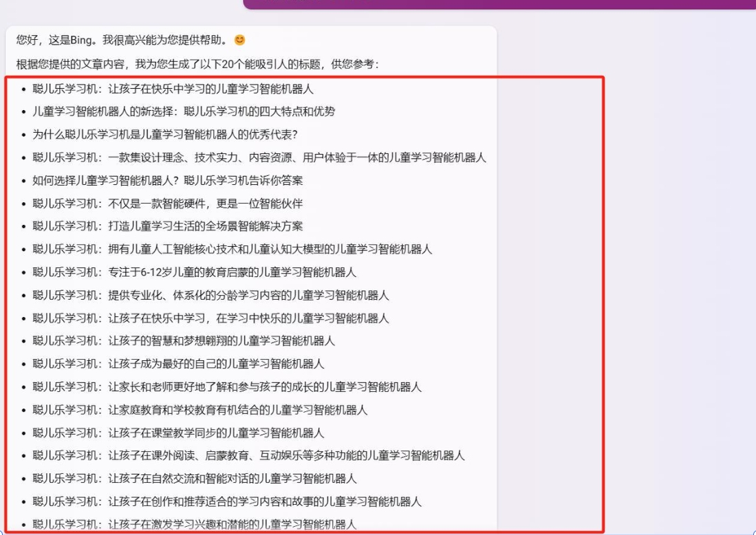Click title '专注于6-12岁儿童的教育启蒙…'
756x535 pixels.
194,272
